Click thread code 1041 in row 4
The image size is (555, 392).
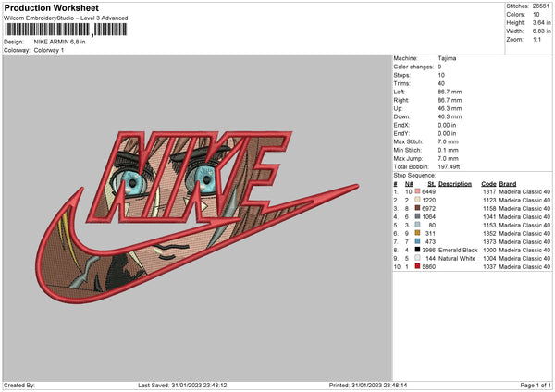tap(489, 217)
